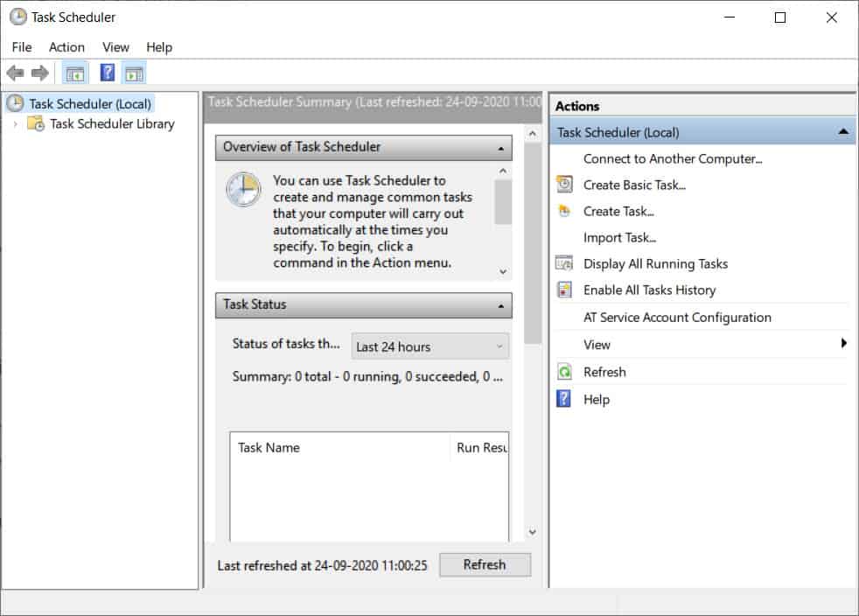Click the blue Help toolbar icon
This screenshot has width=859, height=616.
point(108,73)
